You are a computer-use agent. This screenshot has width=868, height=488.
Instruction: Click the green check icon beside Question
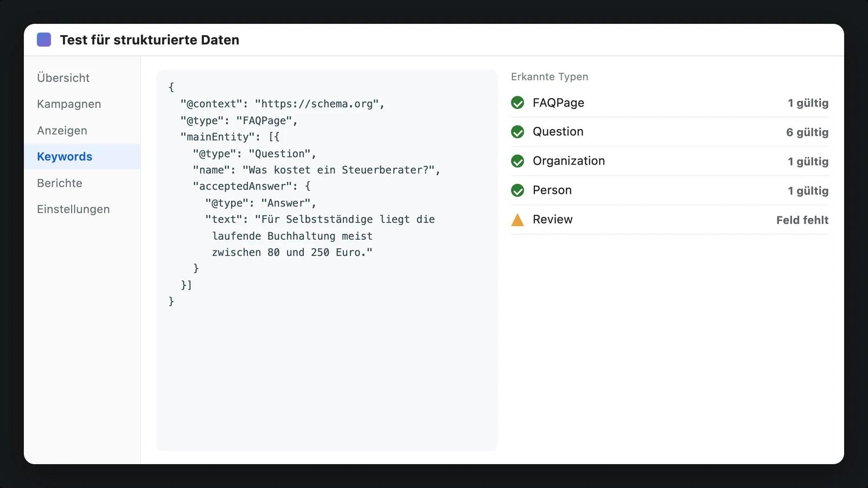[518, 132]
